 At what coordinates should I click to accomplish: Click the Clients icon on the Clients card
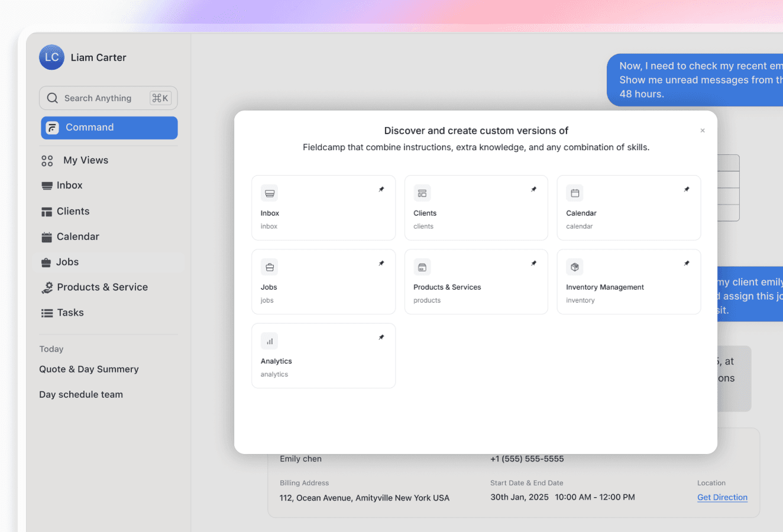[422, 193]
